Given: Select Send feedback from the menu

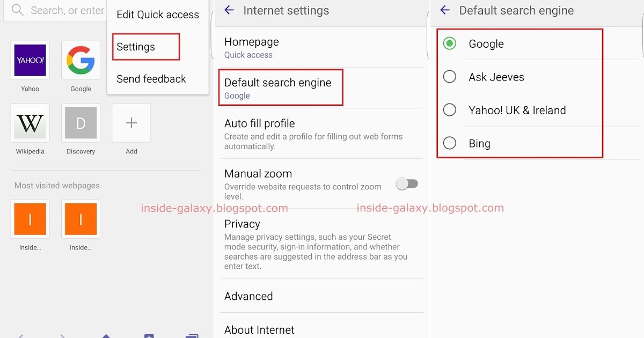Looking at the screenshot, I should (x=151, y=79).
